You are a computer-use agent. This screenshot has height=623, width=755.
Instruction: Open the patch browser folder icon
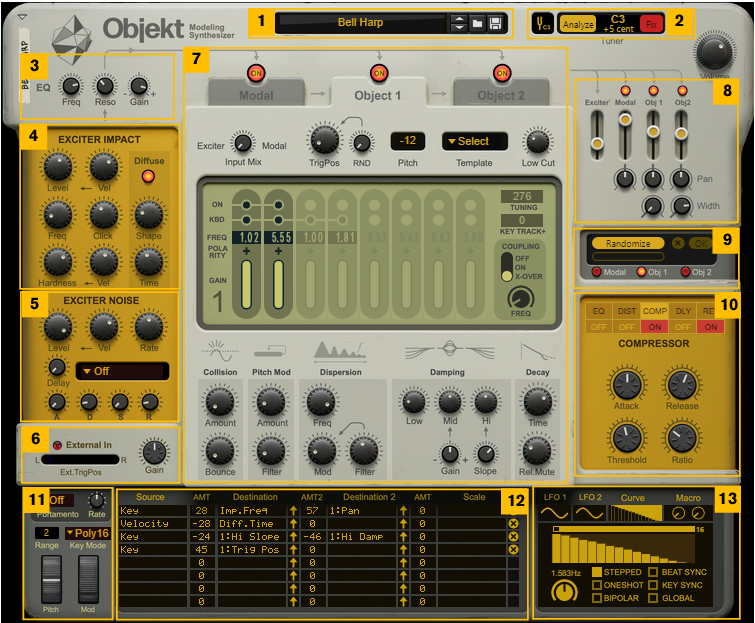478,23
